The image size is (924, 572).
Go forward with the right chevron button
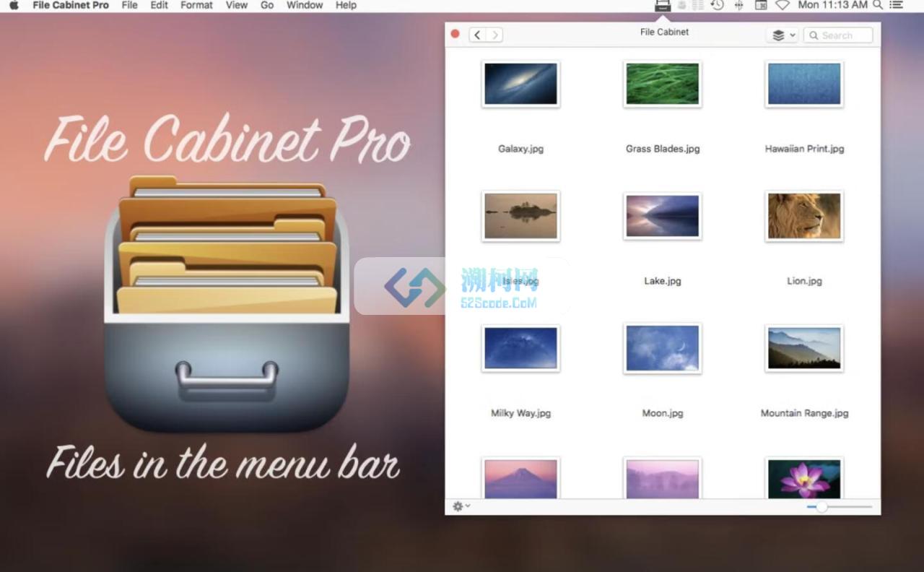(494, 35)
